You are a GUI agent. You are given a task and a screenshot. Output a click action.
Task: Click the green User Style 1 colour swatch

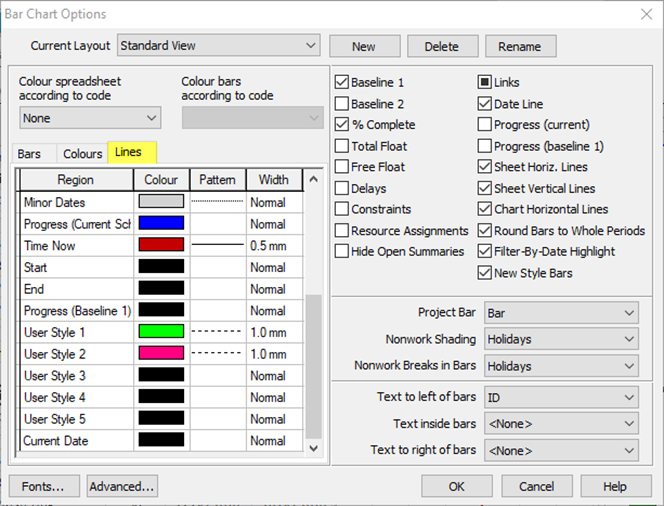point(161,331)
